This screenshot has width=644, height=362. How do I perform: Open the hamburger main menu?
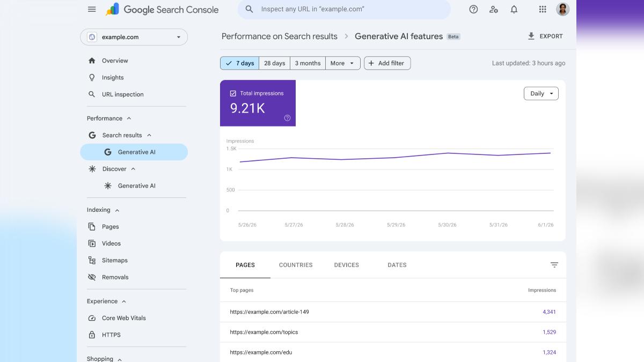pyautogui.click(x=92, y=9)
